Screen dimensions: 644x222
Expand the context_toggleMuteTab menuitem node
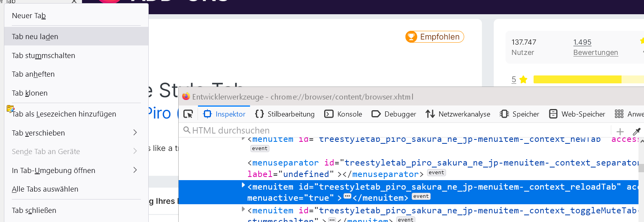tap(243, 209)
